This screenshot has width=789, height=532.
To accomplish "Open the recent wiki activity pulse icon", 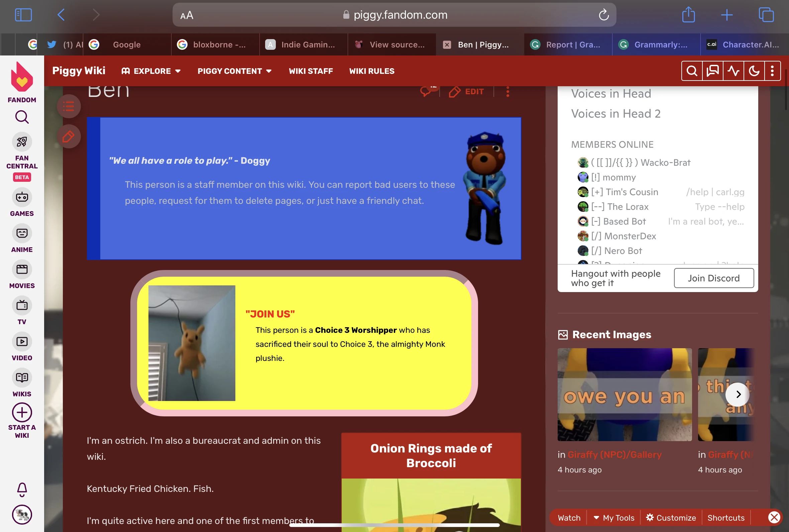I will (733, 71).
